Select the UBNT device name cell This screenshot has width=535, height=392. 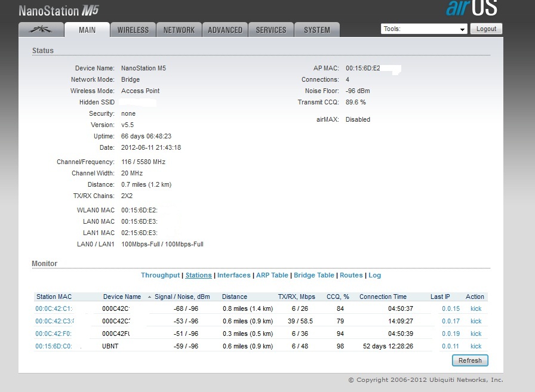click(x=110, y=346)
